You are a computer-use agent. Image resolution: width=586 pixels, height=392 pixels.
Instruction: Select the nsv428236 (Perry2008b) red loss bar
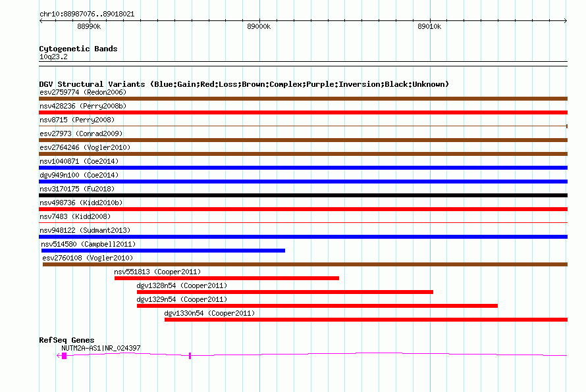[x=303, y=112]
